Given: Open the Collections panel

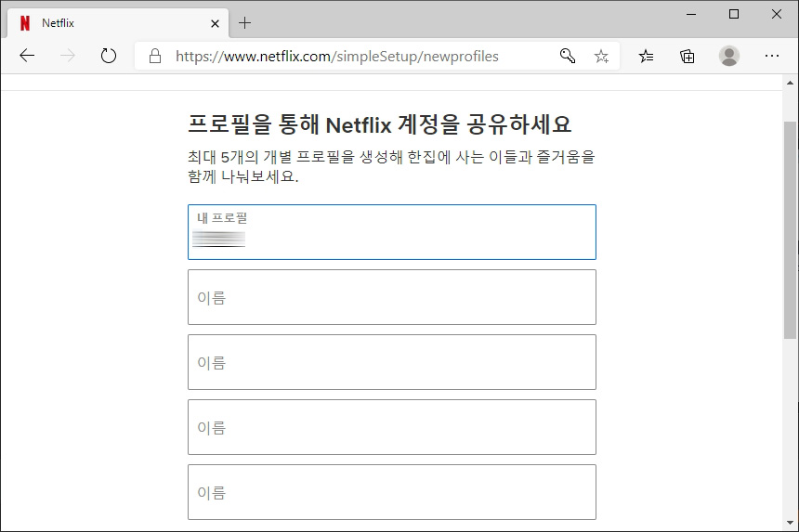Looking at the screenshot, I should click(x=688, y=56).
